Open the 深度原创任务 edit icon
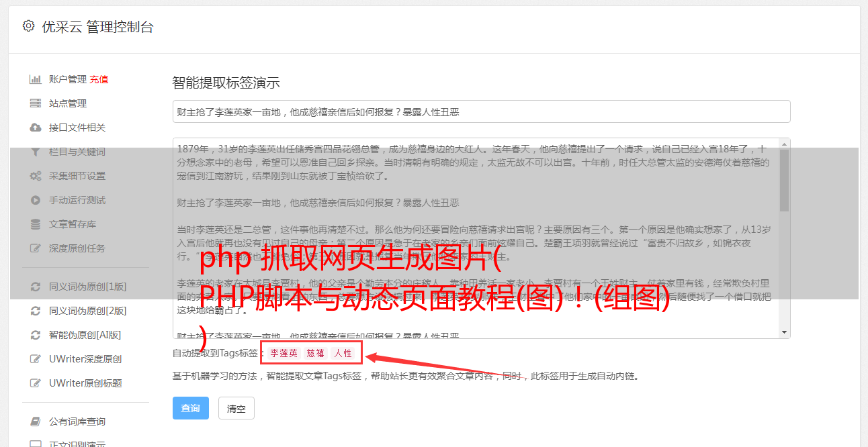Screen dimensions: 868x447 click(35, 248)
